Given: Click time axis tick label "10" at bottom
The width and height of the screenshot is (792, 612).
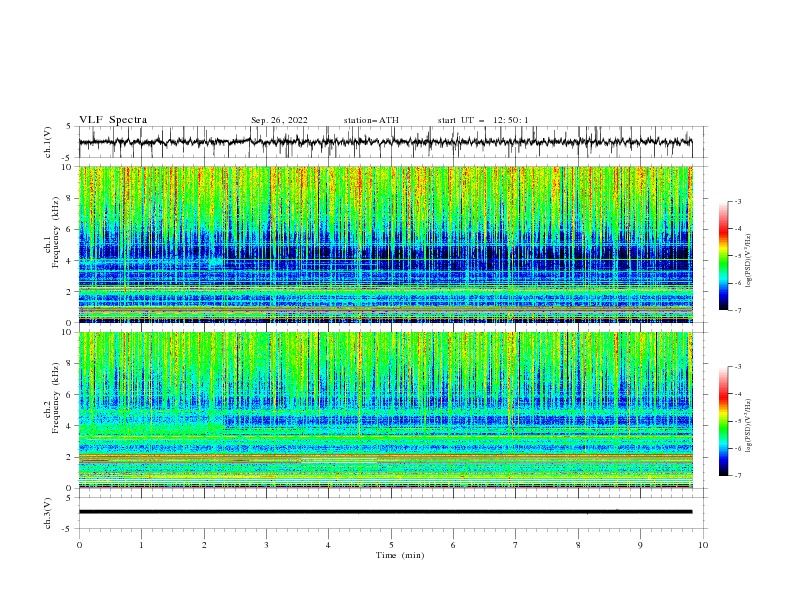Looking at the screenshot, I should pyautogui.click(x=703, y=545).
